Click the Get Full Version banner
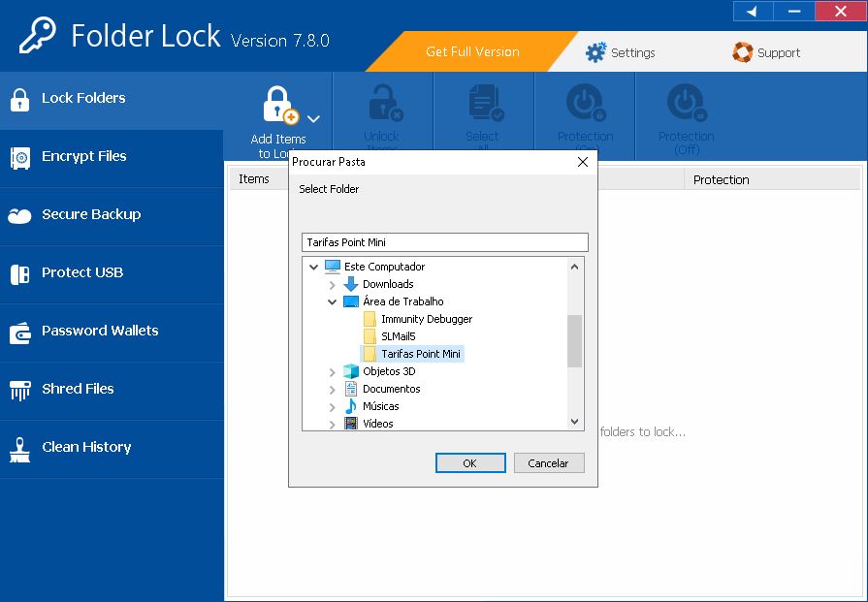The height and width of the screenshot is (602, 868). [472, 52]
